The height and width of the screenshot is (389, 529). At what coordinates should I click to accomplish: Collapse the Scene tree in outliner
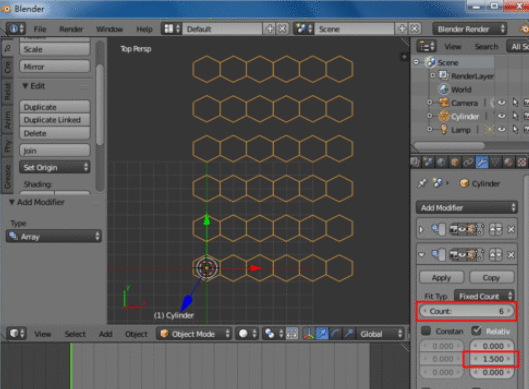[416, 62]
